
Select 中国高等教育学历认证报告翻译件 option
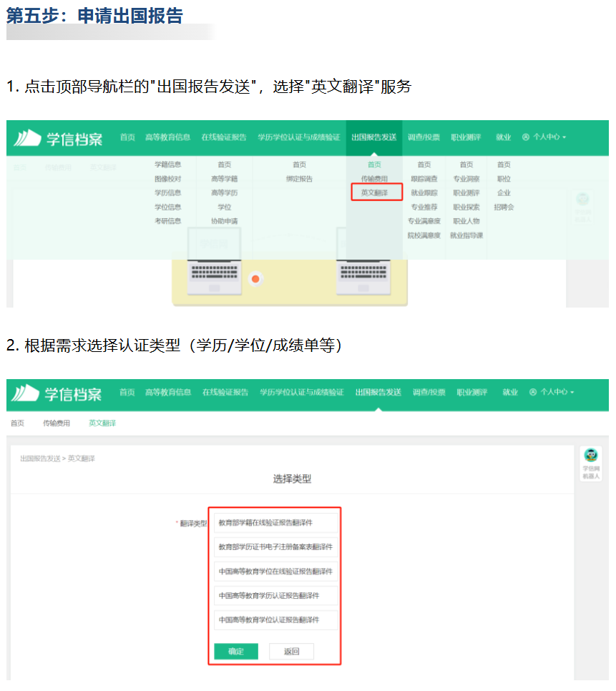[275, 596]
